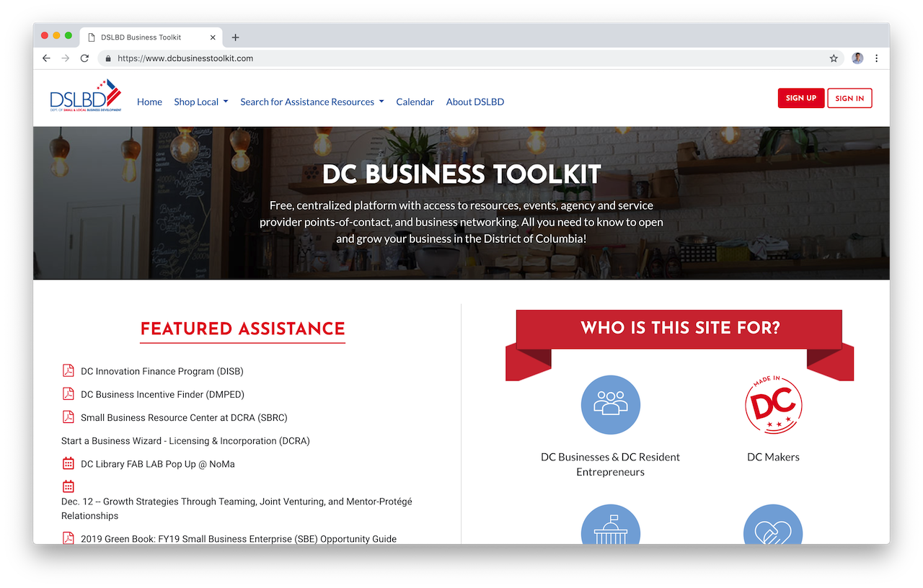Select Home in the navigation menu
Screen dimensions: 923x588
[x=149, y=102]
